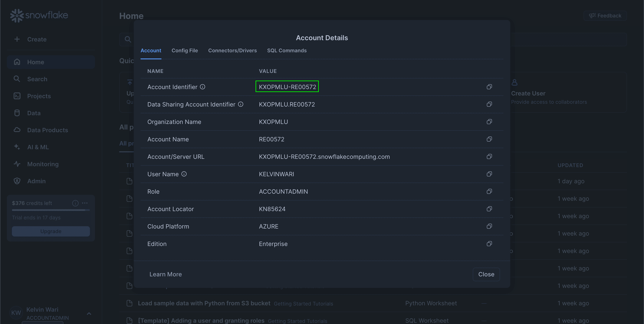Close the Account Details dialog
The width and height of the screenshot is (644, 324).
(x=486, y=274)
